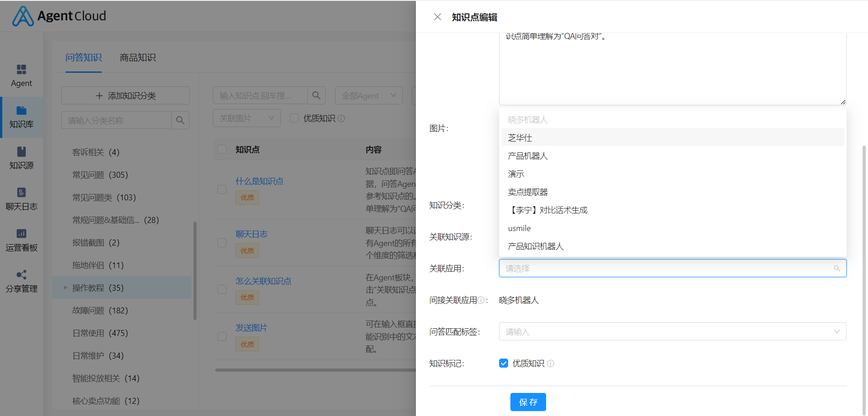Click the edit panel vertical scrollbar
868x416 pixels.
864,280
